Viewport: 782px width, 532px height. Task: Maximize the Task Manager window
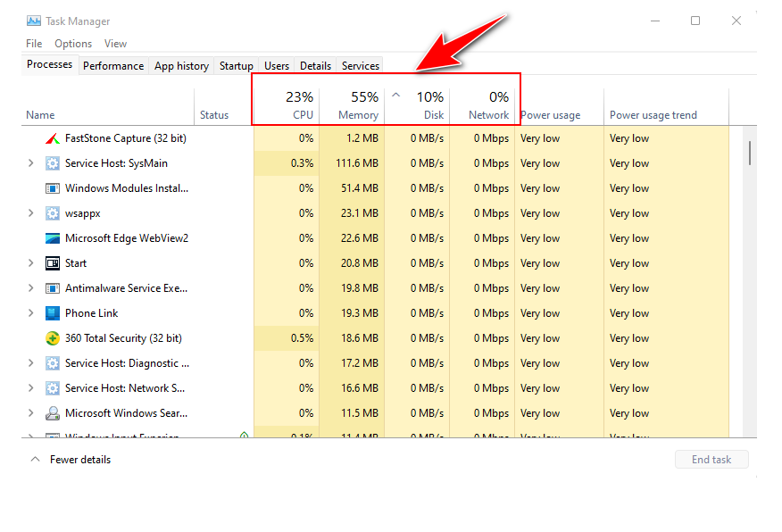pos(695,21)
